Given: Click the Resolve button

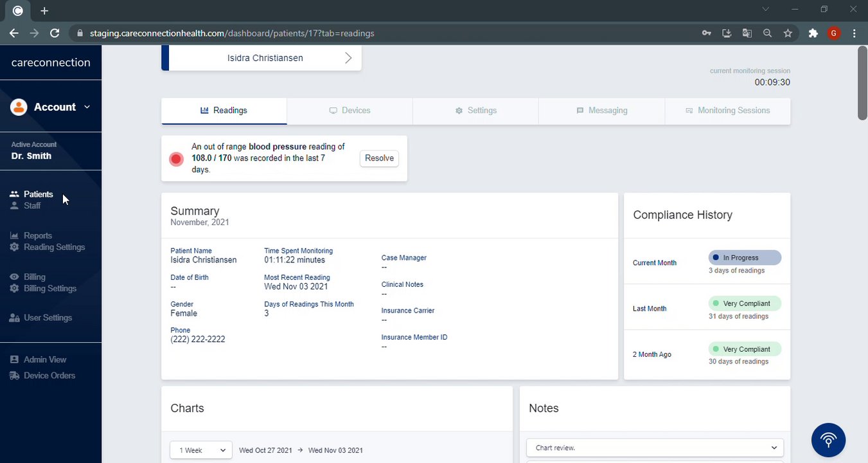Looking at the screenshot, I should pos(379,158).
